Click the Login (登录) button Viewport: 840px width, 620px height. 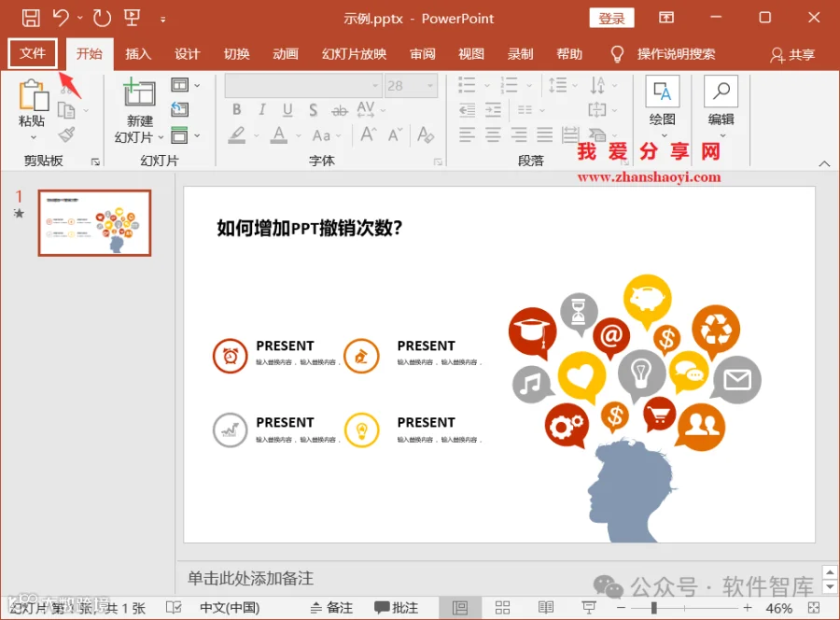pos(611,19)
